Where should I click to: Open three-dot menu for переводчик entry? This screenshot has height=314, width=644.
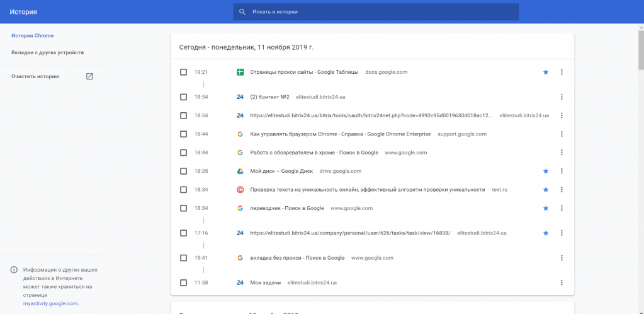562,208
